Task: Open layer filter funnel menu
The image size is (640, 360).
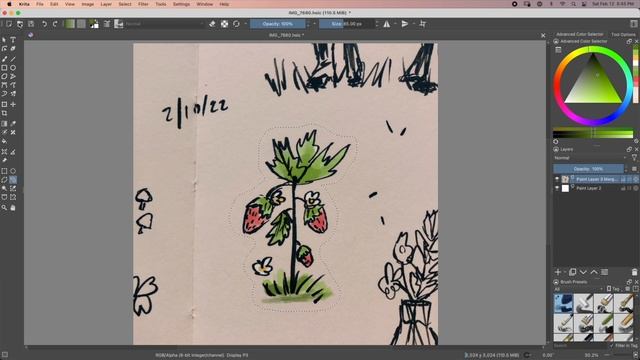Action: pos(634,158)
